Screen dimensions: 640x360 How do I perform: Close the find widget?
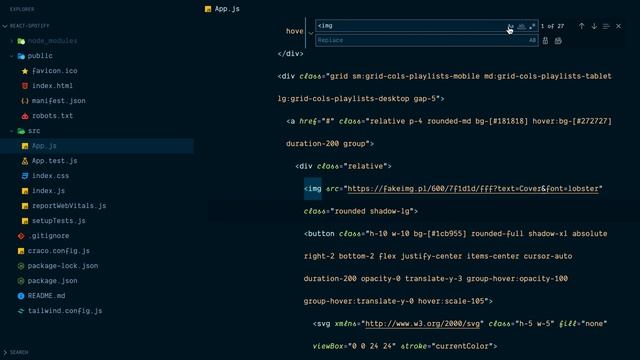pos(618,26)
